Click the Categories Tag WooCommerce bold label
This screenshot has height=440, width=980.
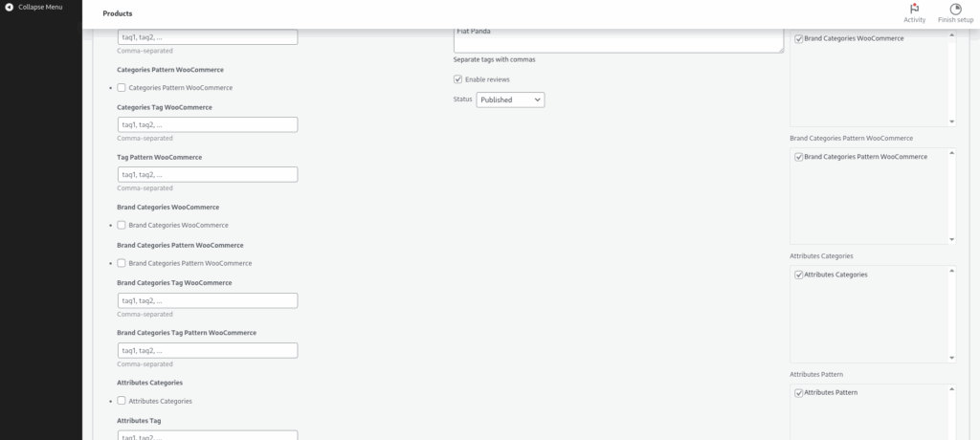tap(165, 107)
